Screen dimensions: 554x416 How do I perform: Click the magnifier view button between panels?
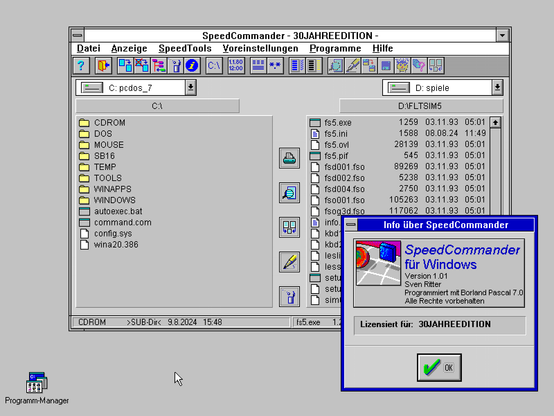click(289, 193)
